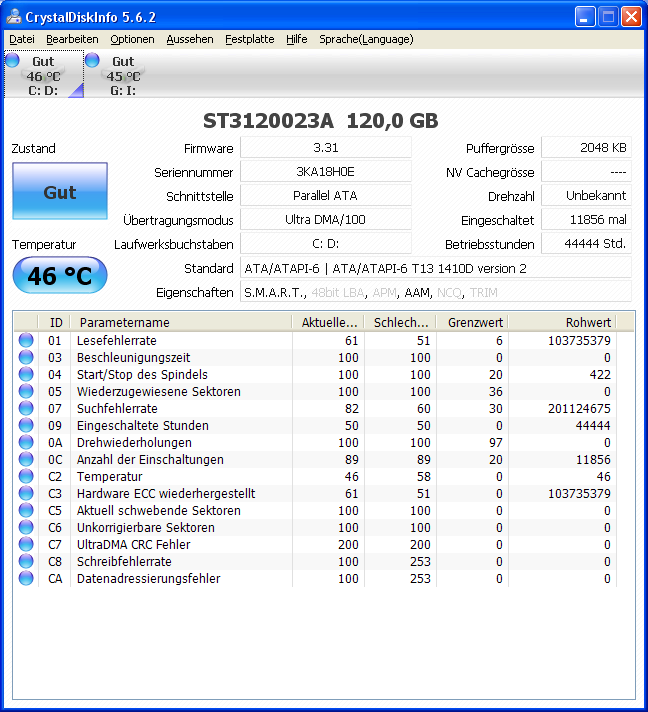Screen dimensions: 648x712
Task: Click the Eigenschaften features field
Action: click(x=435, y=292)
